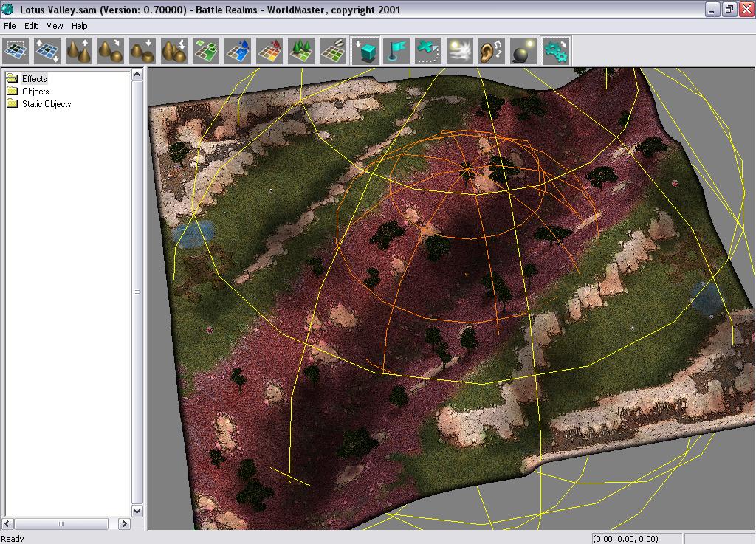756x544 pixels.
Task: Activate the place object cube tool
Action: pyautogui.click(x=365, y=51)
